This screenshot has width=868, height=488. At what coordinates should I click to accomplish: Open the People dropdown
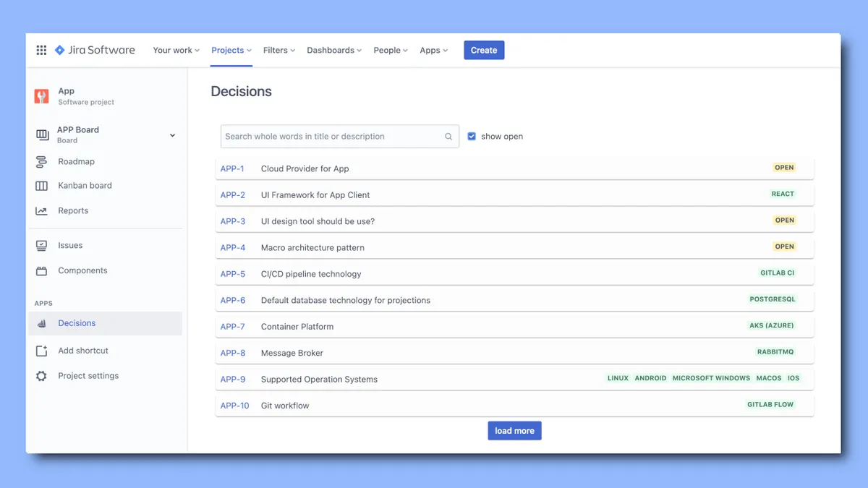tap(391, 51)
